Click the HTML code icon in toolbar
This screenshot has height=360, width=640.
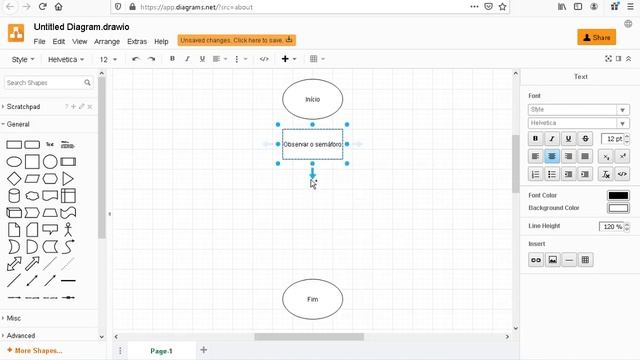point(264,59)
